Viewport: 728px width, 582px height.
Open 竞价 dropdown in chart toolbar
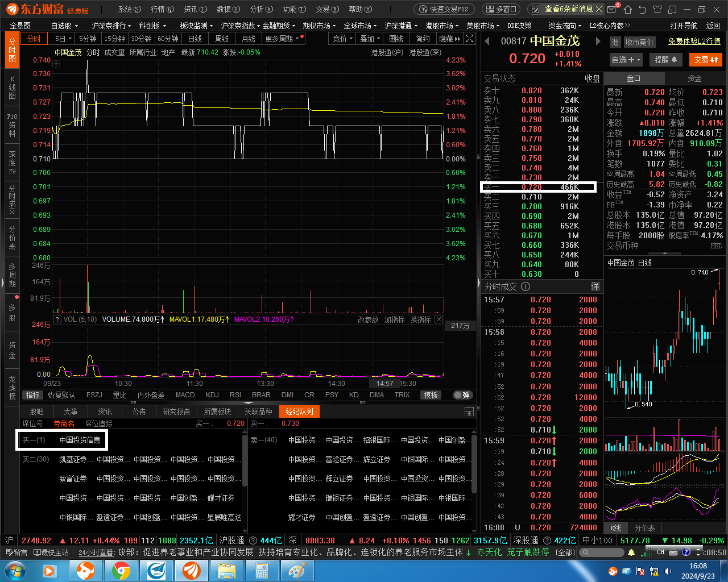tap(343, 39)
